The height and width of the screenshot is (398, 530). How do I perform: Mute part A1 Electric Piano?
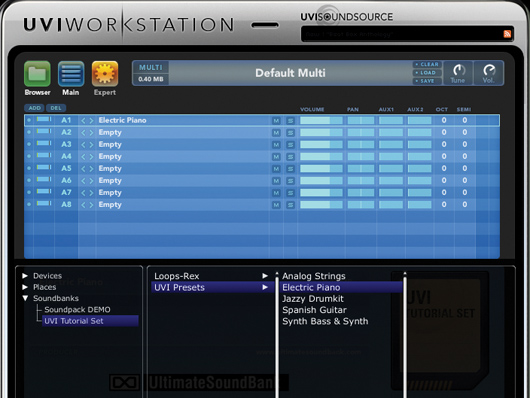pyautogui.click(x=276, y=121)
